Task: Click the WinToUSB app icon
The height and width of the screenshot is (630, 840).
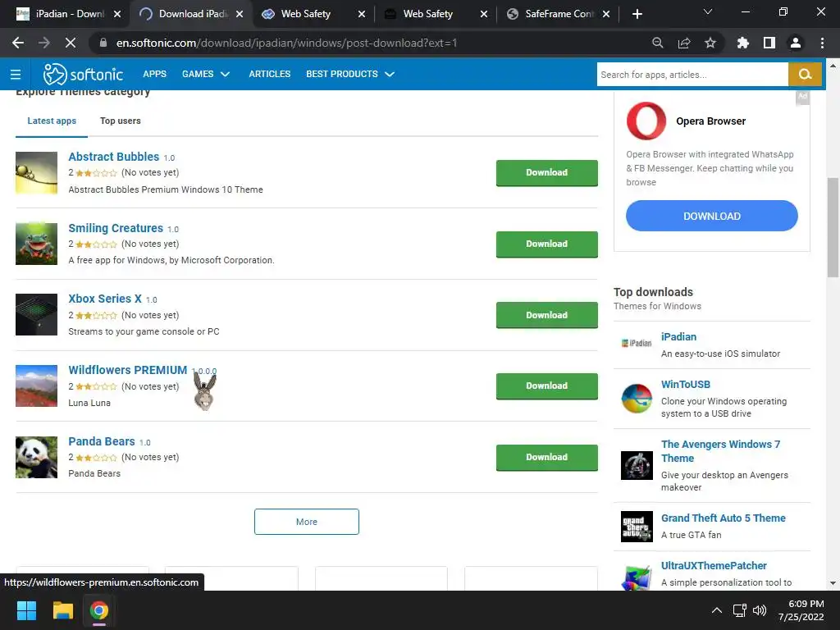Action: (x=637, y=399)
